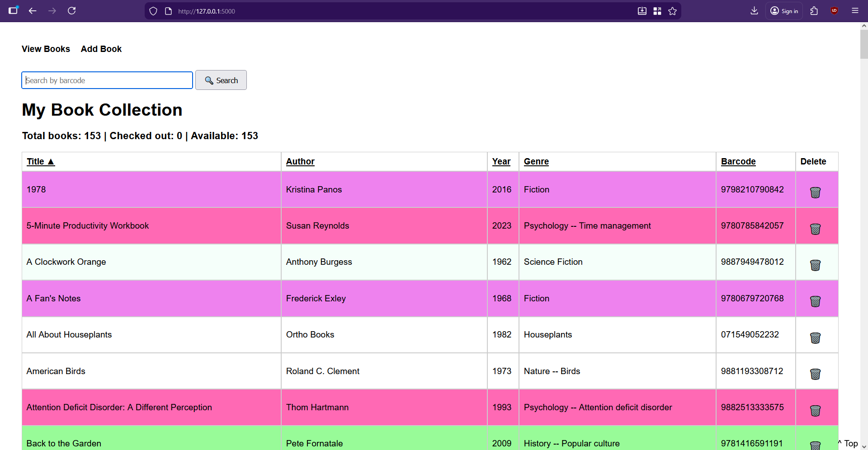The width and height of the screenshot is (868, 450).
Task: Jump back using the Top link
Action: (848, 443)
